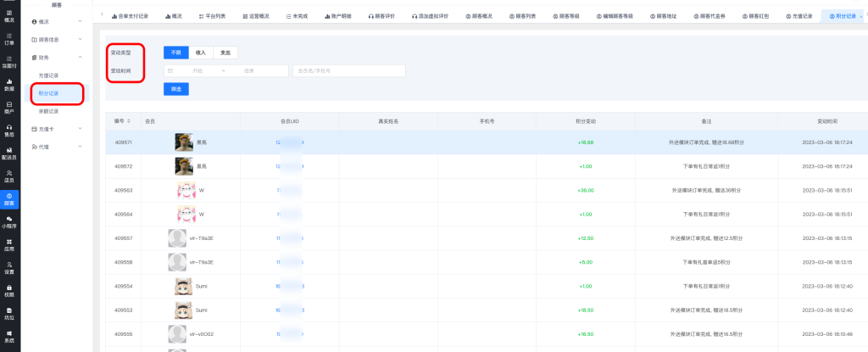The width and height of the screenshot is (868, 352).
Task: Open the member UID link for 409571
Action: tap(289, 142)
